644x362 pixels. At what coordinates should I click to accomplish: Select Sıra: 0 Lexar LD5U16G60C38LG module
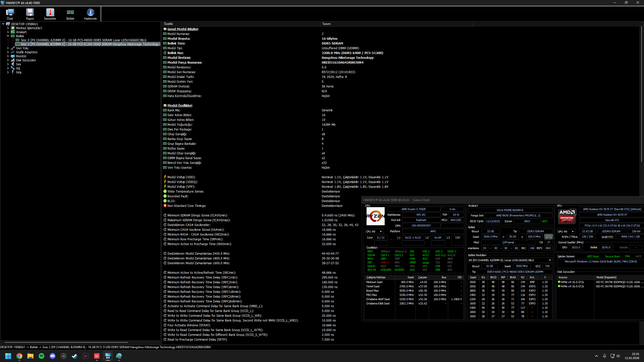click(x=84, y=40)
